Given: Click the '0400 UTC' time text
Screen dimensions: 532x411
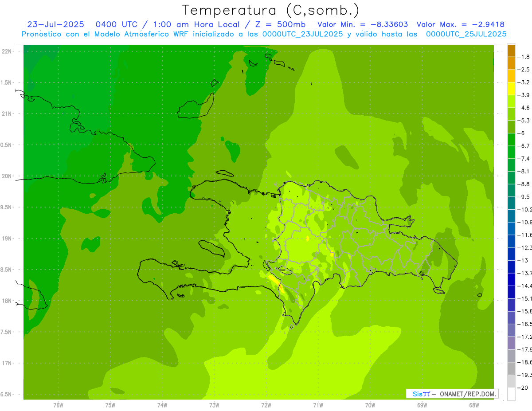Looking at the screenshot, I should [x=116, y=24].
